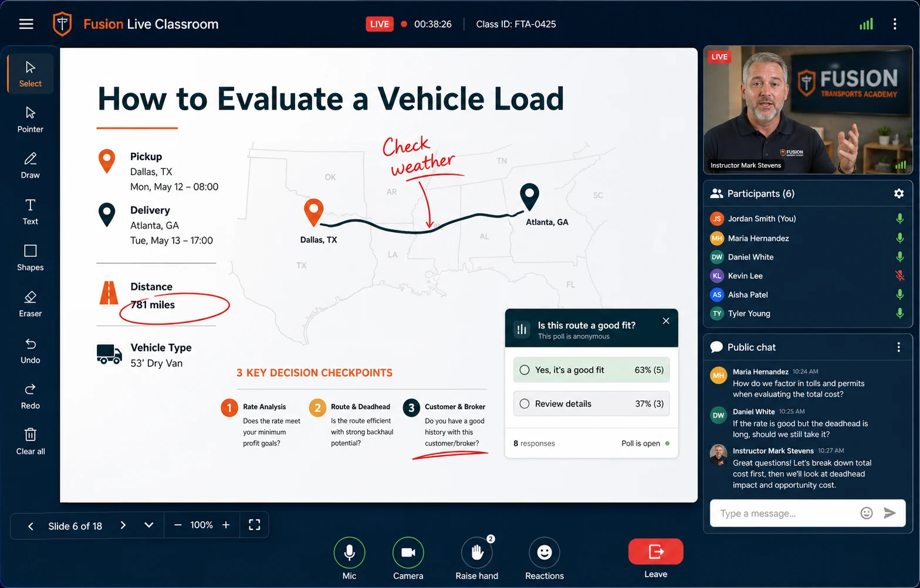920x588 pixels.
Task: Switch to the Eraser tool
Action: coord(31,304)
